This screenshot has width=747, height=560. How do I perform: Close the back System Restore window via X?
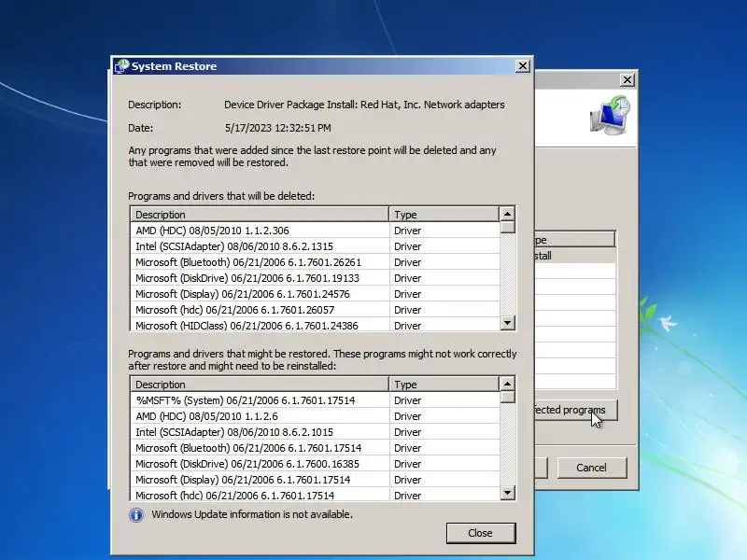(x=627, y=80)
